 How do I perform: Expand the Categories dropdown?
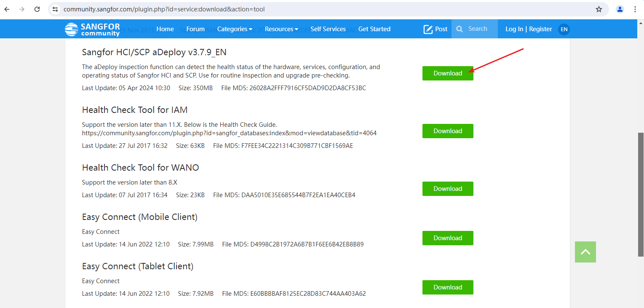(235, 29)
